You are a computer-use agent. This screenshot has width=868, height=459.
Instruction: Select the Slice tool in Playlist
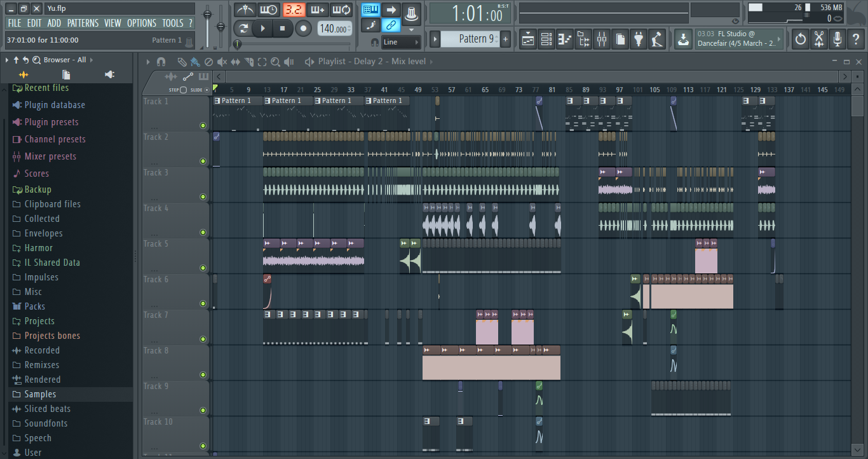248,62
